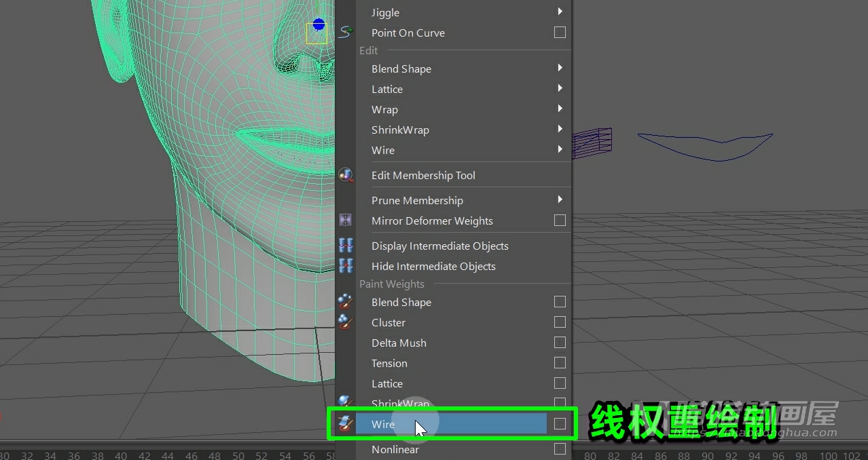Click the Point On Curve icon
The width and height of the screenshot is (868, 460).
tap(346, 32)
